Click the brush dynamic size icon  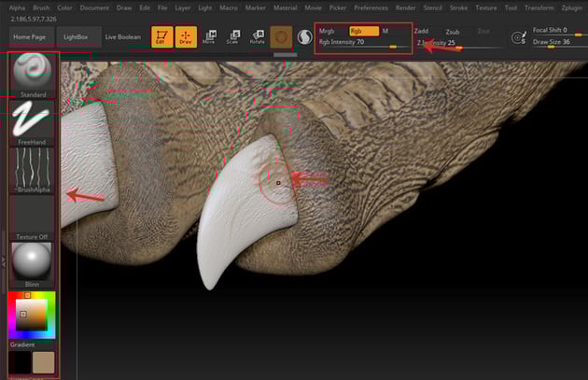tap(519, 37)
